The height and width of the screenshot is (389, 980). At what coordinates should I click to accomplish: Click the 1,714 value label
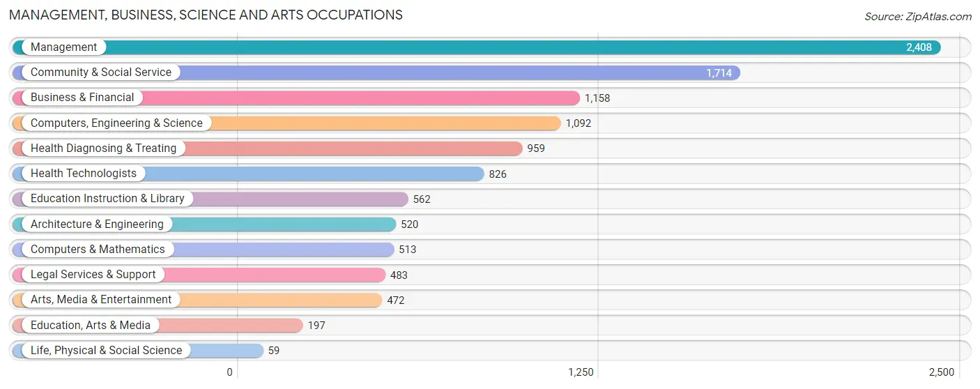click(719, 73)
